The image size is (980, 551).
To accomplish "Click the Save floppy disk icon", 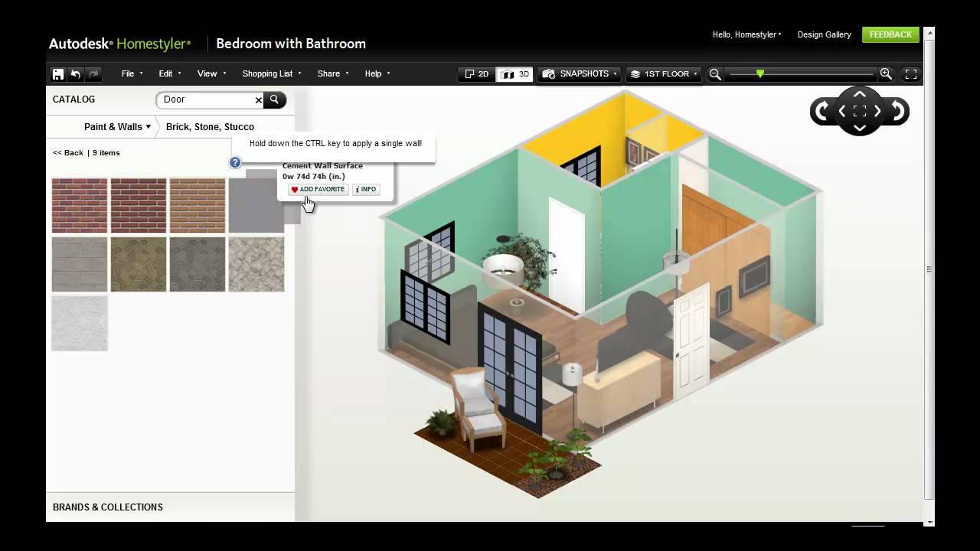I will point(58,74).
